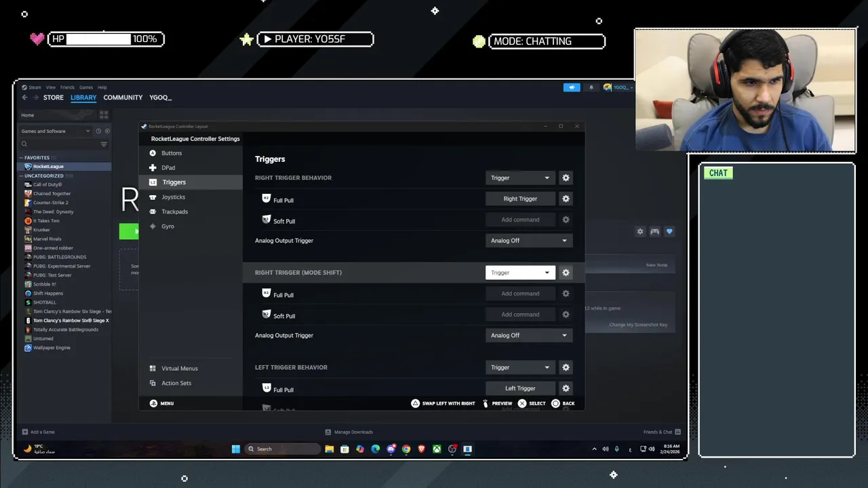868x488 pixels.
Task: Open the Mode Shift Analog Output Trigger dropdown
Action: coord(529,335)
